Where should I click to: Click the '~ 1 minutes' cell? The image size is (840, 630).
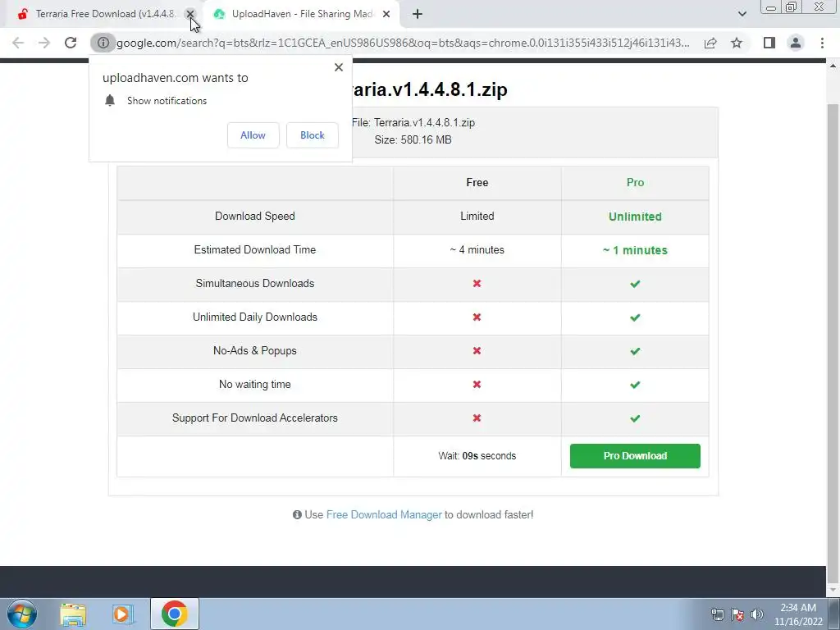(635, 250)
